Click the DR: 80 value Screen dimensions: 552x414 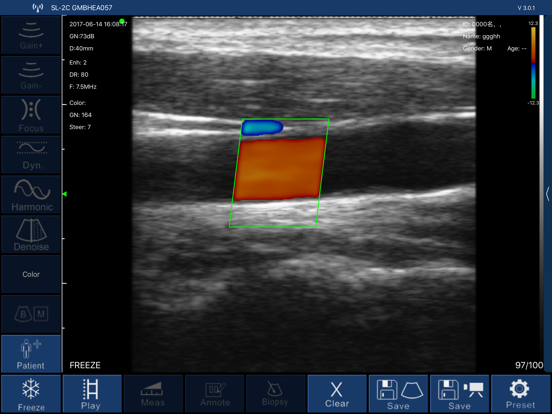79,75
